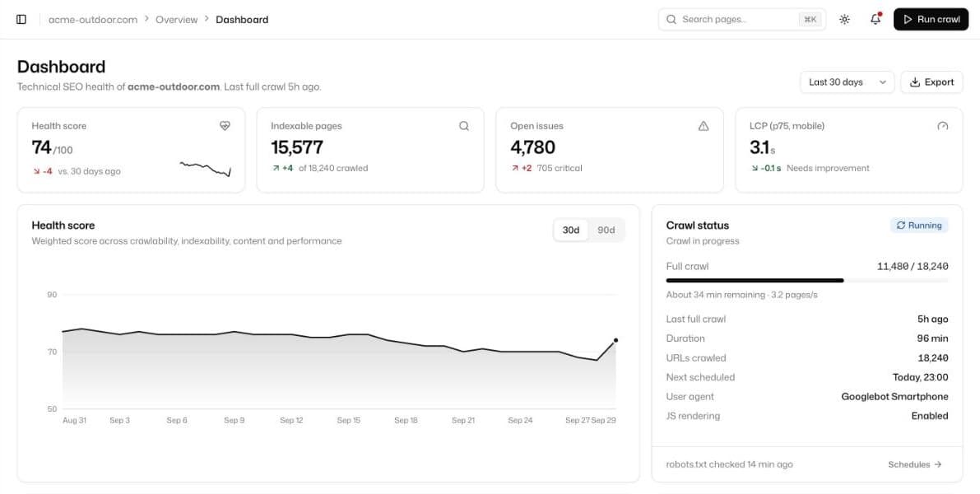Run a new crawl
This screenshot has height=494, width=980.
931,20
